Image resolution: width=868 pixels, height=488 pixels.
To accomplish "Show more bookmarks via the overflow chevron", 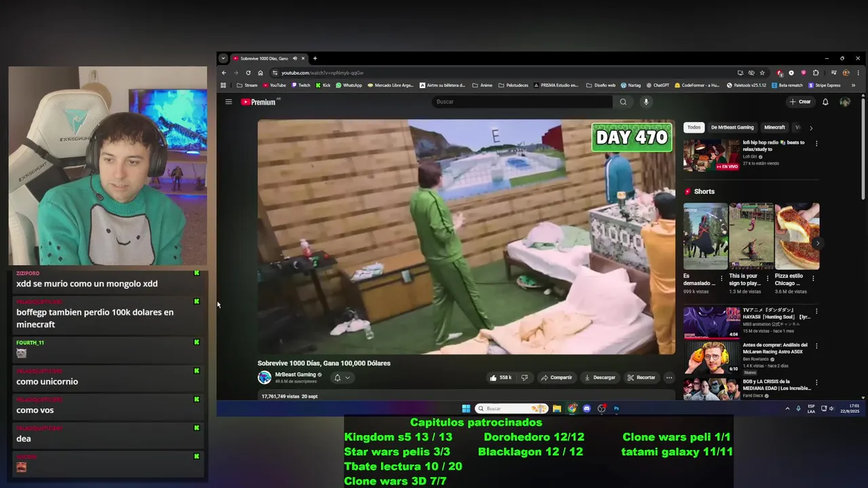I will pos(853,85).
